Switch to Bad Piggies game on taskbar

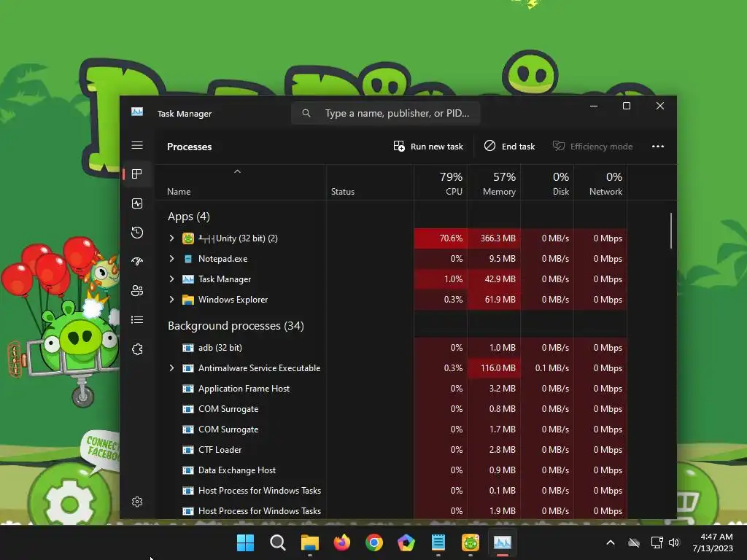[471, 542]
